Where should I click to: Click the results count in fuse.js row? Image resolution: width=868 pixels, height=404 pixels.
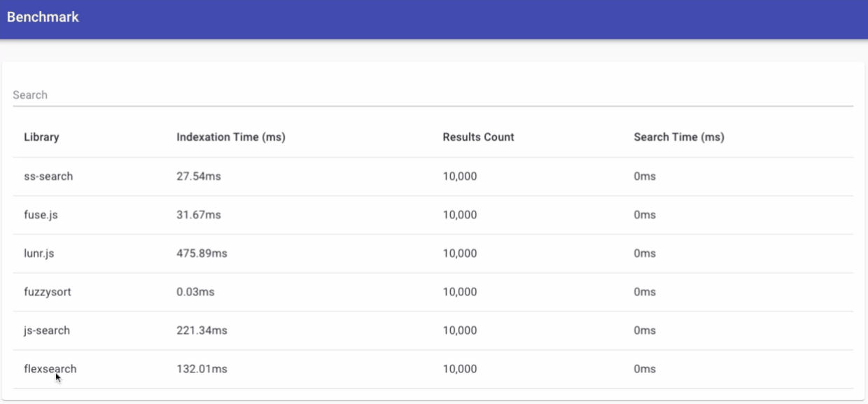pyautogui.click(x=460, y=215)
